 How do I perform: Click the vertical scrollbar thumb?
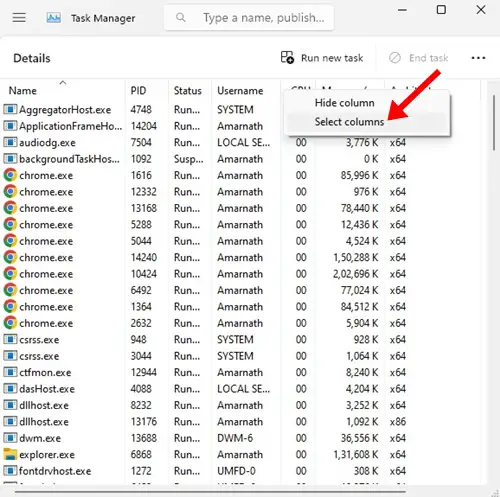click(494, 123)
